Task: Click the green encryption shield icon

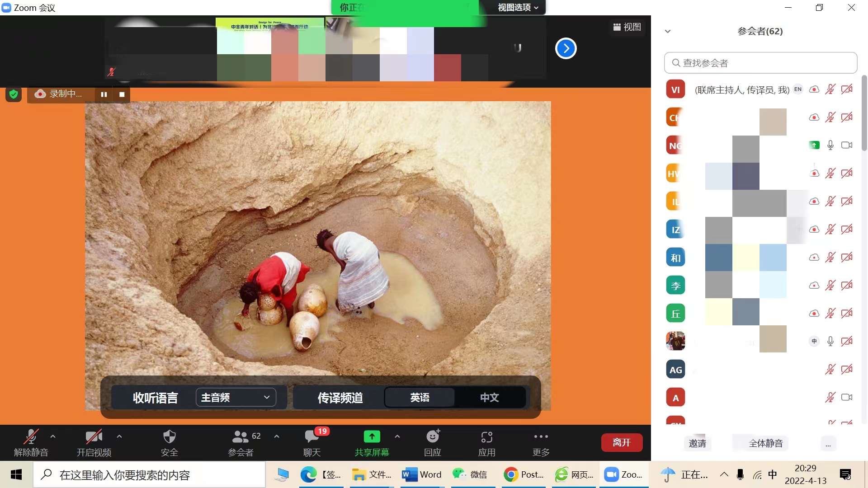Action: pyautogui.click(x=14, y=94)
